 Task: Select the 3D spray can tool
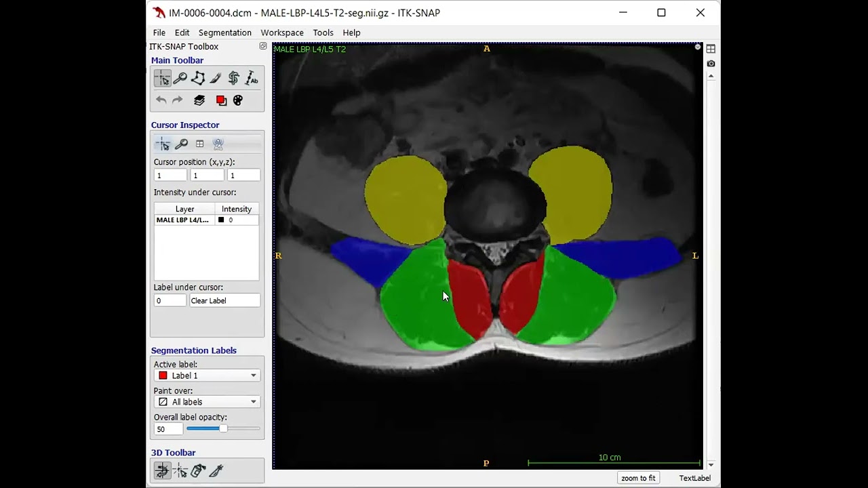point(198,470)
